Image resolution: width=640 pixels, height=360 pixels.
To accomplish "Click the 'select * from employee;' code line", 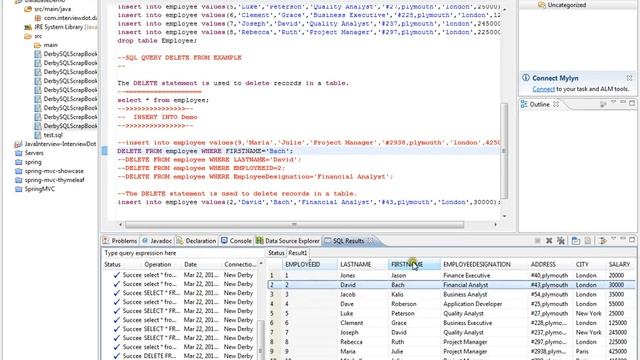I will coord(163,100).
